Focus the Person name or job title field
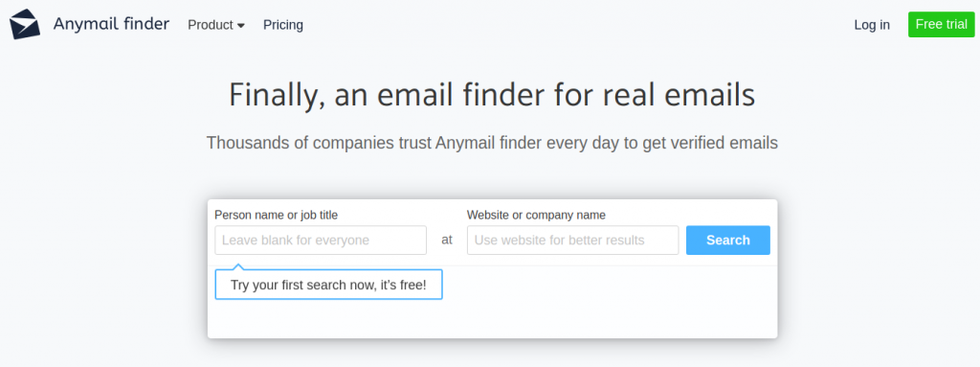 coord(321,240)
